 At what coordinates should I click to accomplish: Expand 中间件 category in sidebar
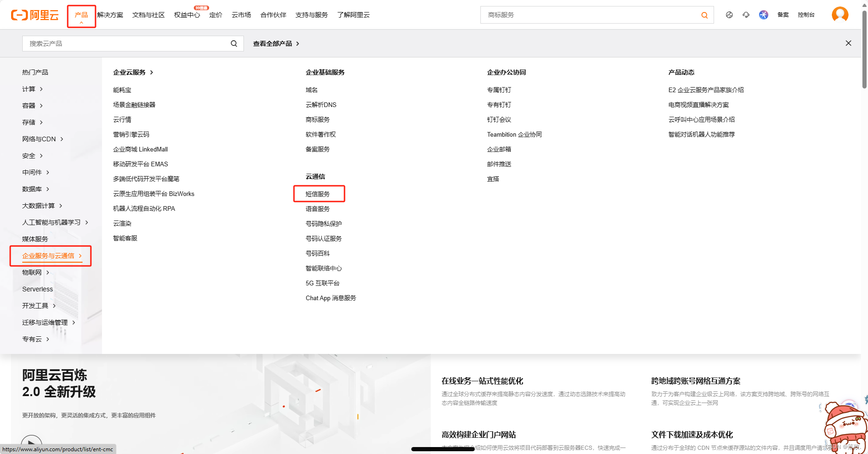(36, 172)
